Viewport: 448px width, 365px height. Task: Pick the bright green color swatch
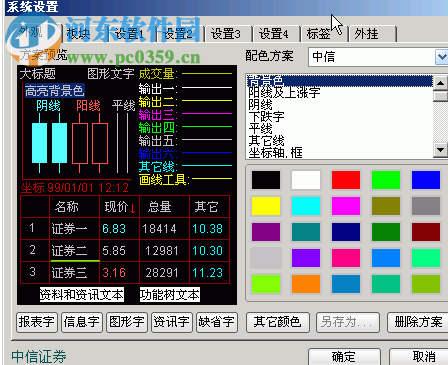386,180
